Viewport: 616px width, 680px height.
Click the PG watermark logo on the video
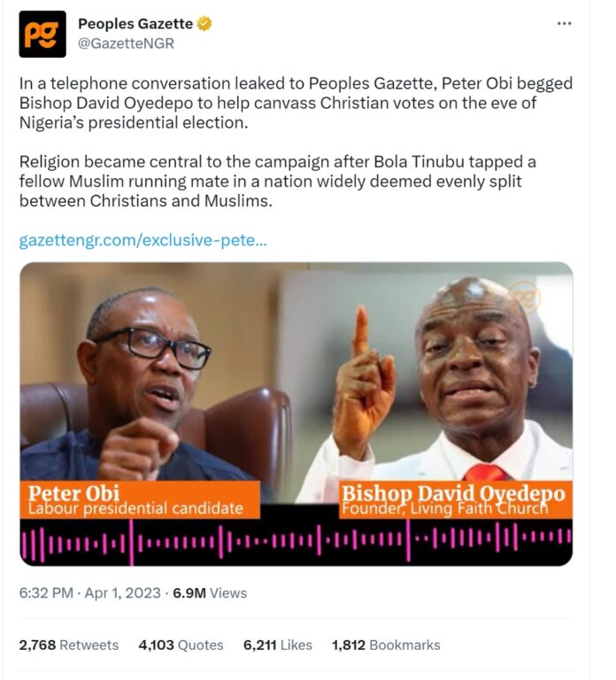coord(526,297)
